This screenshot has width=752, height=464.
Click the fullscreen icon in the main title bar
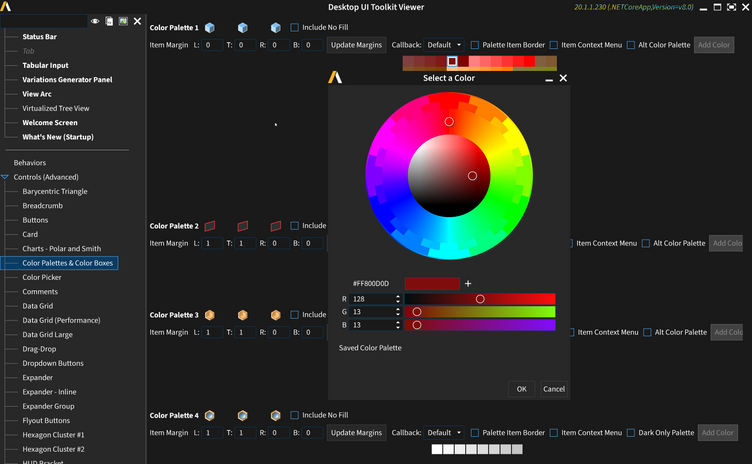(x=731, y=7)
